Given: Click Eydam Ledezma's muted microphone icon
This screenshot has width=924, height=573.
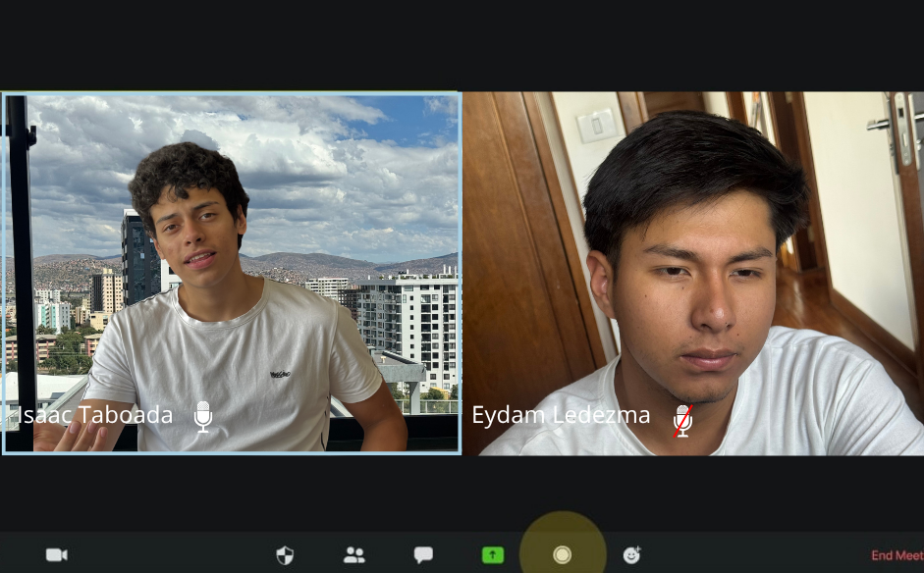Looking at the screenshot, I should 682,419.
